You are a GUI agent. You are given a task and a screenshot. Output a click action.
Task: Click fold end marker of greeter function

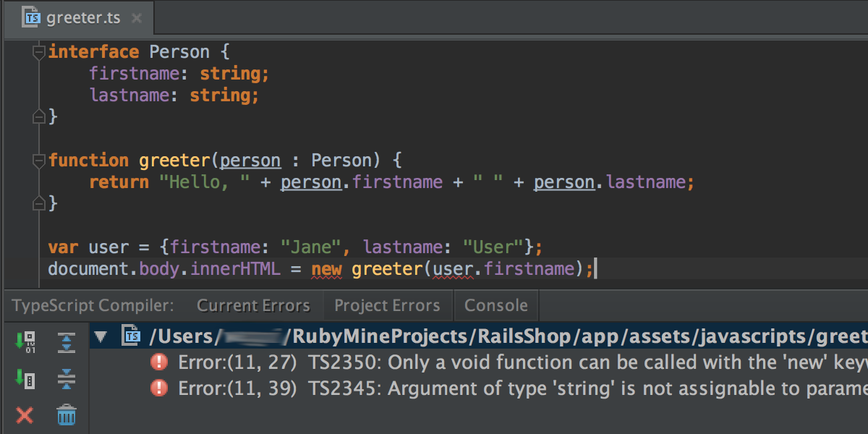[39, 203]
